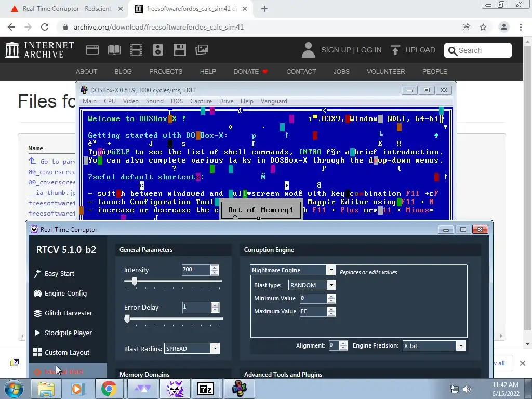Click the Intensity value field 700
532x399 pixels.
(196, 270)
